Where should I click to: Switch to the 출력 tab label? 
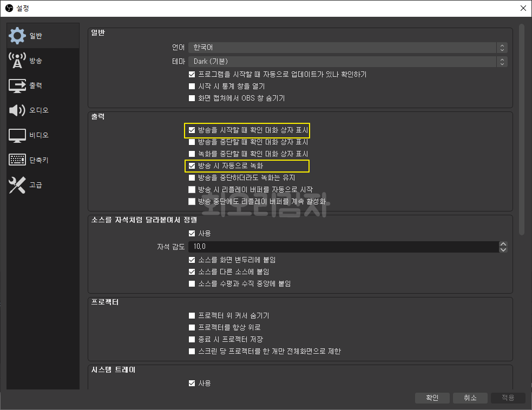(x=36, y=85)
